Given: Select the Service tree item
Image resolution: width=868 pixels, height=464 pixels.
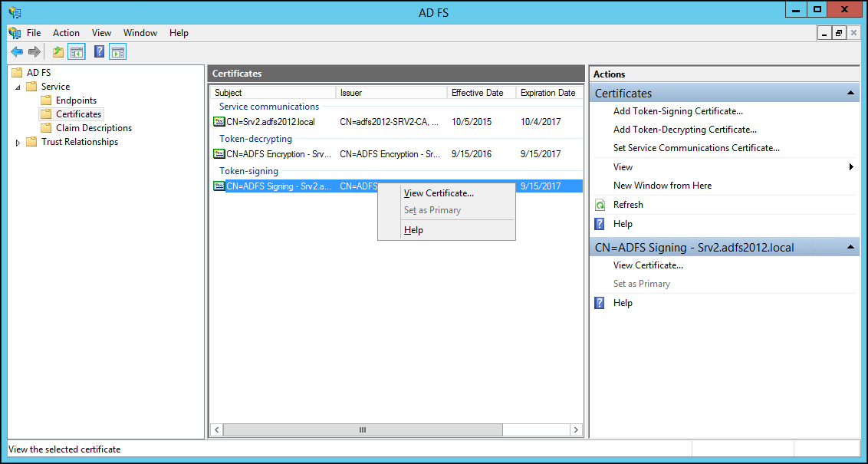Looking at the screenshot, I should pyautogui.click(x=55, y=87).
